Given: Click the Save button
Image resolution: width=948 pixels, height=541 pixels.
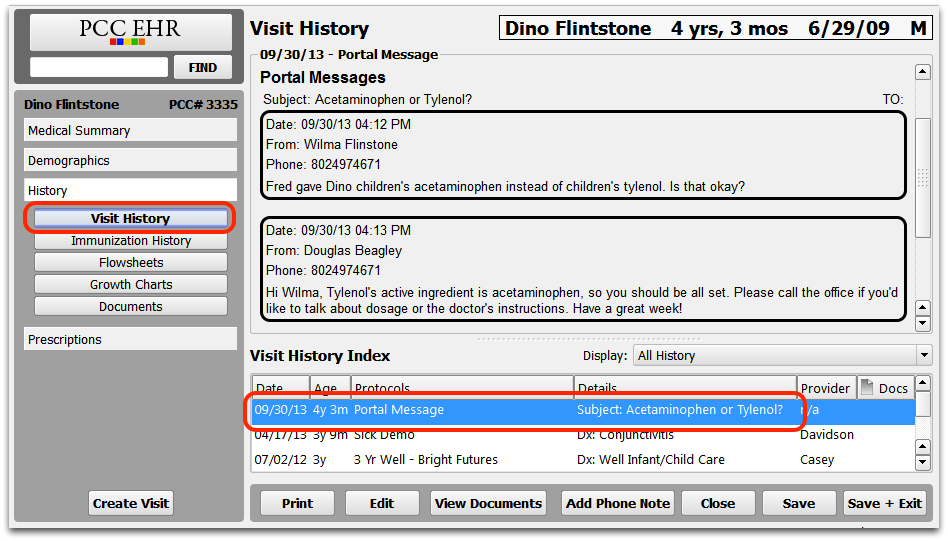Looking at the screenshot, I should coord(799,503).
